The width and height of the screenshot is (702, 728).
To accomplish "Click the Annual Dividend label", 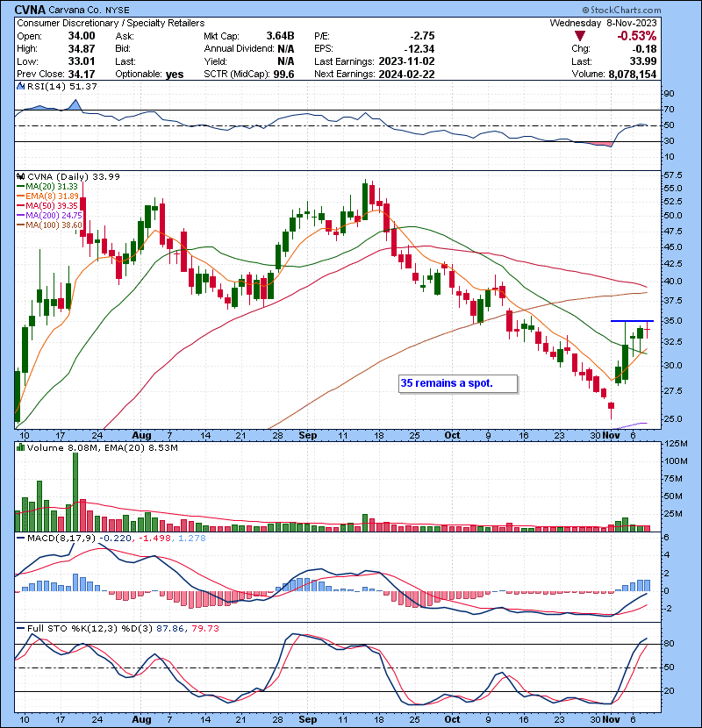I will (x=239, y=49).
